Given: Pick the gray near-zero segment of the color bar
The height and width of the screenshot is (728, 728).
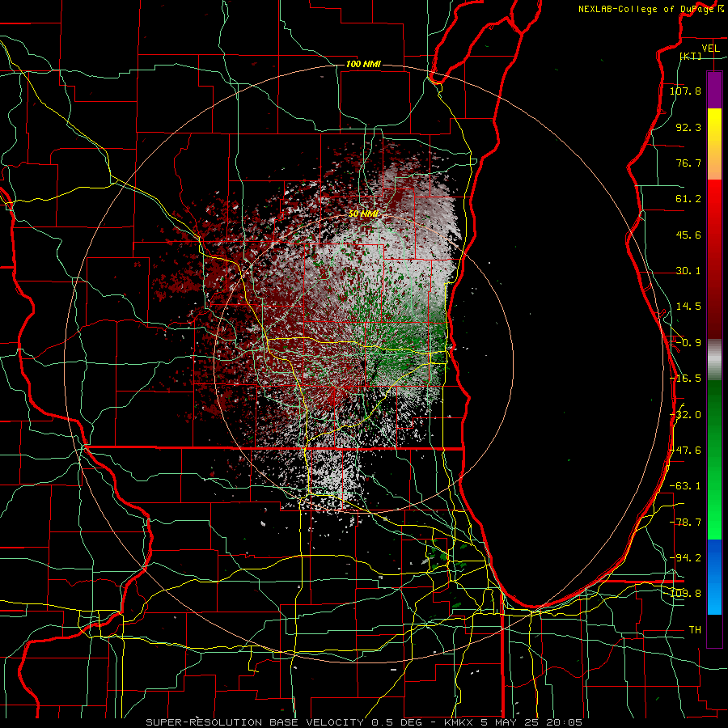Looking at the screenshot, I should pyautogui.click(x=714, y=360).
